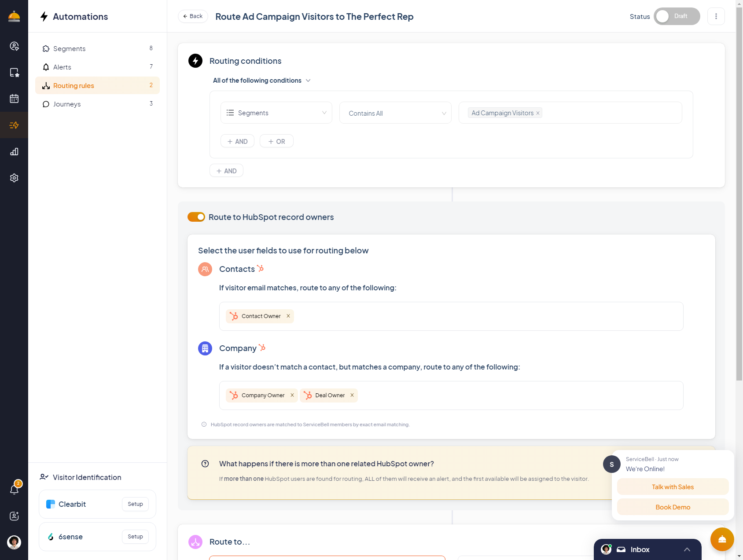Select Routing rules menu item
Screen dimensions: 743x560
(97, 85)
